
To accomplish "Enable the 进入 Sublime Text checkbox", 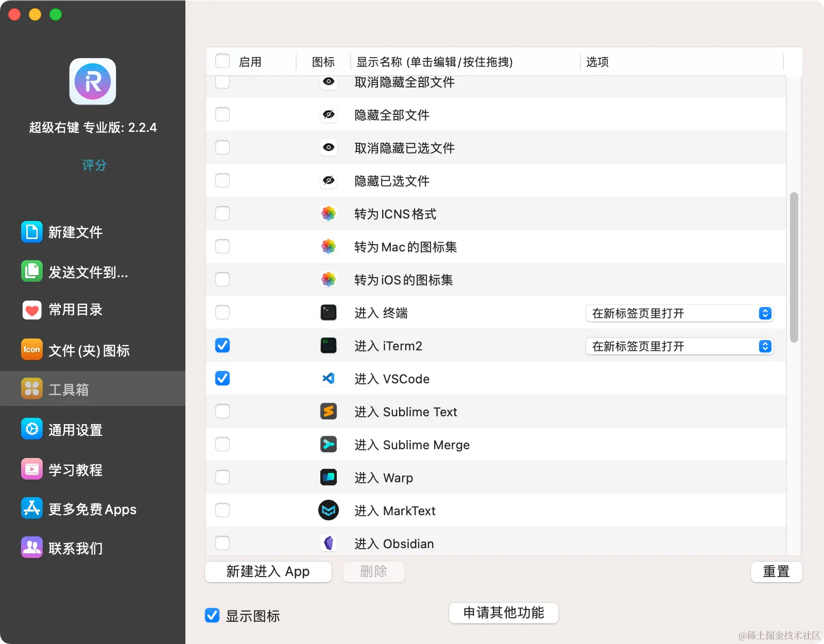I will click(222, 411).
